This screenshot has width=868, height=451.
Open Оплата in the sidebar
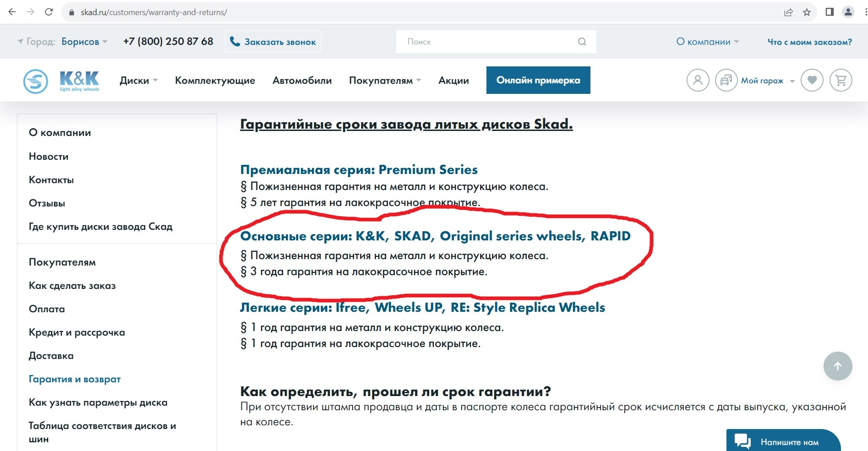click(47, 309)
